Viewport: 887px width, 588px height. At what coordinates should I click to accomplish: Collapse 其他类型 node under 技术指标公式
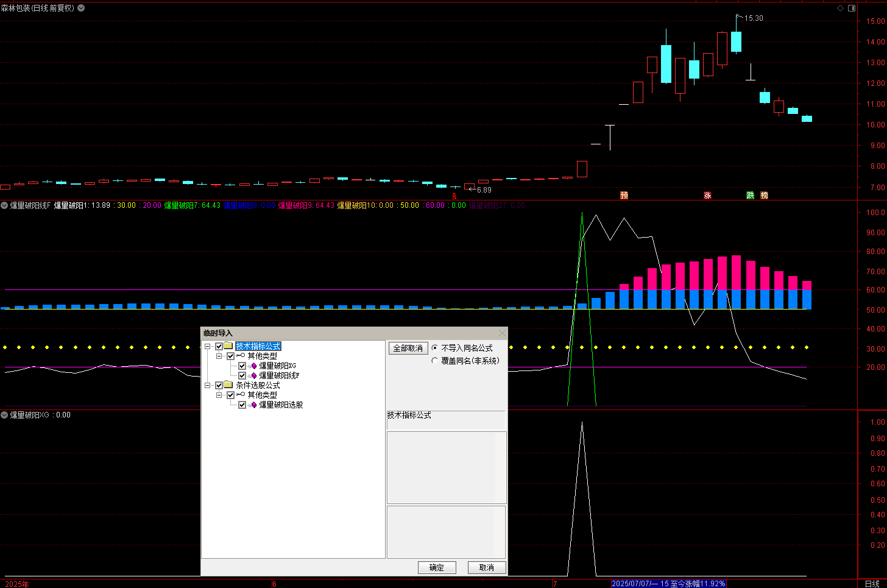(219, 356)
